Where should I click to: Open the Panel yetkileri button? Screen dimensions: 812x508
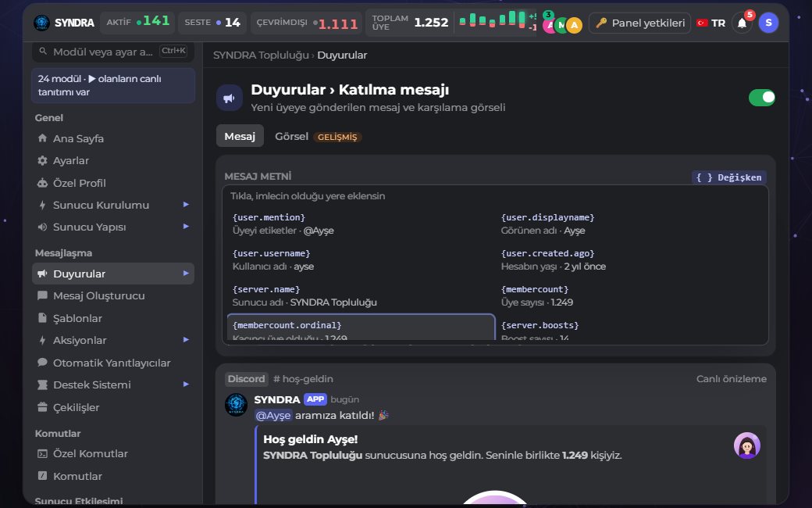639,23
